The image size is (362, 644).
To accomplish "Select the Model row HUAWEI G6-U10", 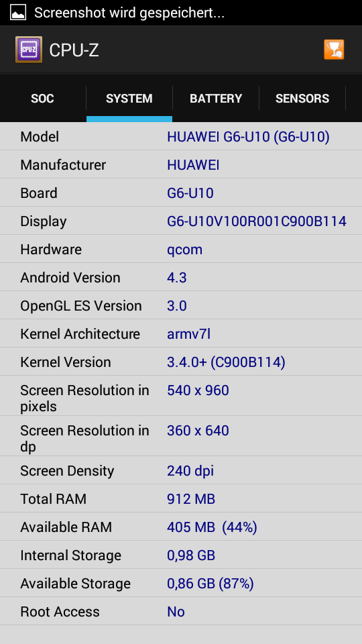I will (181, 136).
